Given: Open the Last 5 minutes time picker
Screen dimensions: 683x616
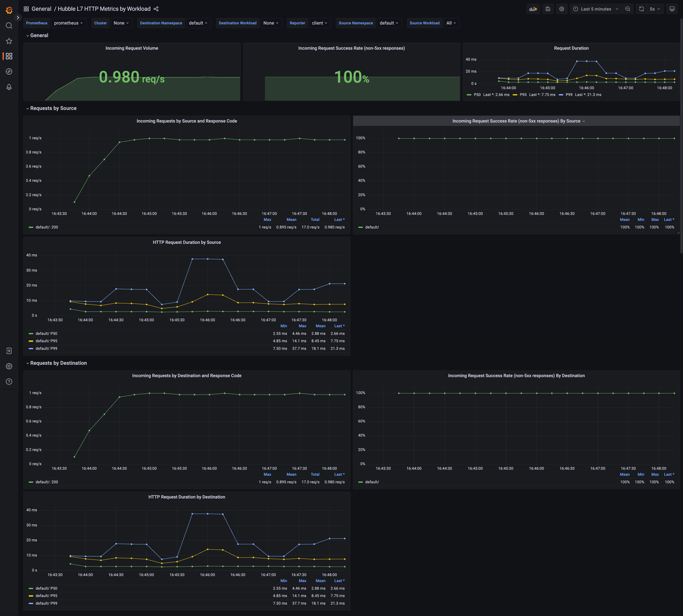Looking at the screenshot, I should (596, 9).
